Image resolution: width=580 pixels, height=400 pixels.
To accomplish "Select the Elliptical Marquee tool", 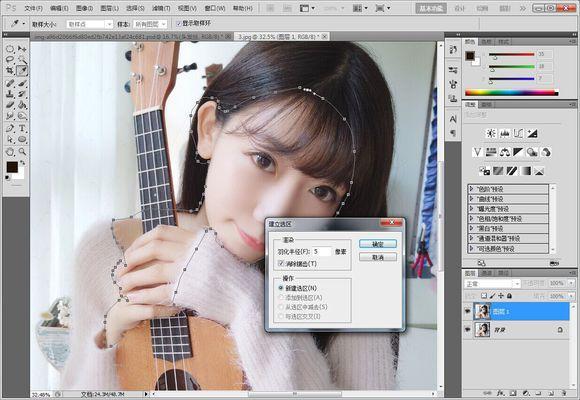I will [10, 48].
